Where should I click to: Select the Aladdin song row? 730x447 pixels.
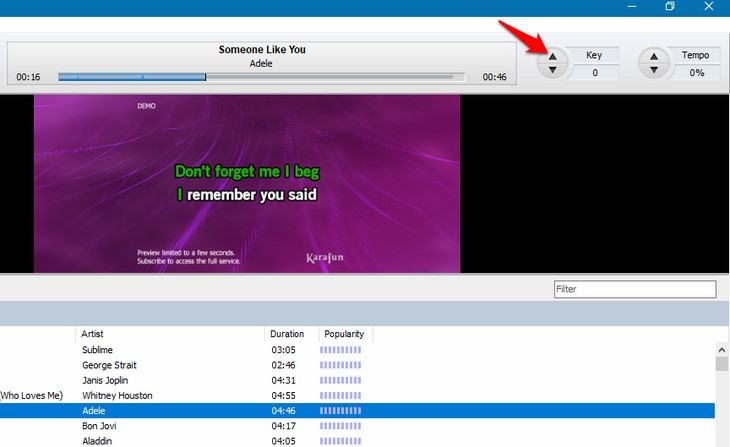click(357, 441)
